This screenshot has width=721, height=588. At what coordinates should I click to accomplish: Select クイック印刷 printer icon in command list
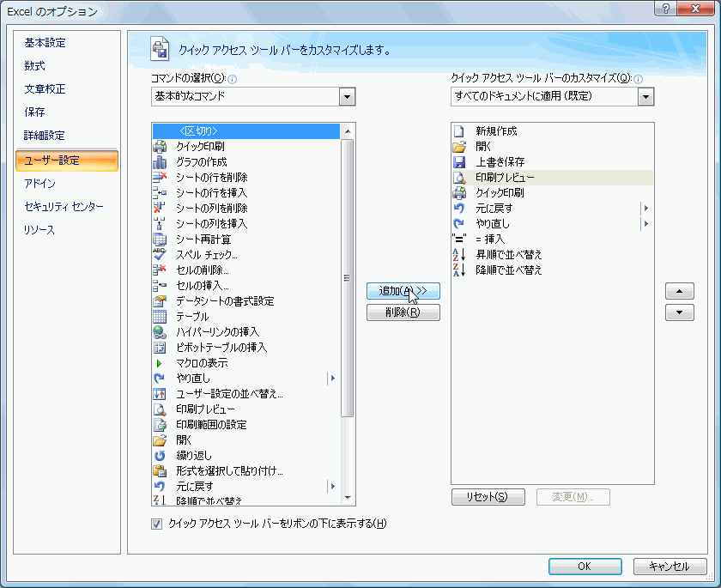[x=160, y=147]
